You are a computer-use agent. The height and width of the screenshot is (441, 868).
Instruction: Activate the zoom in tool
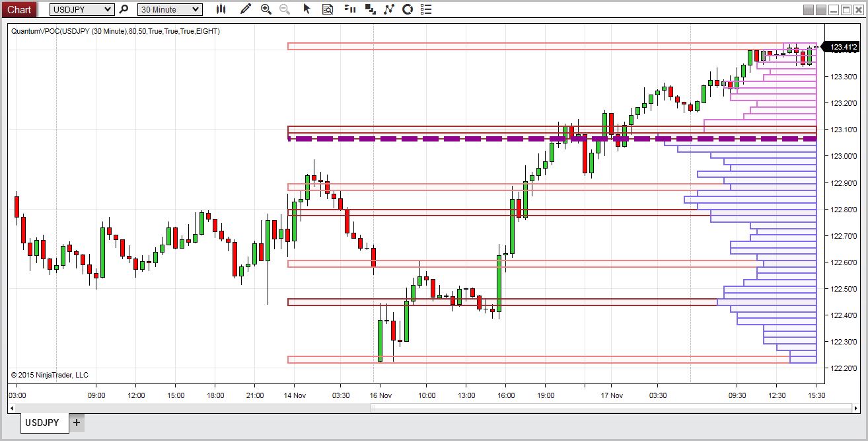click(266, 9)
